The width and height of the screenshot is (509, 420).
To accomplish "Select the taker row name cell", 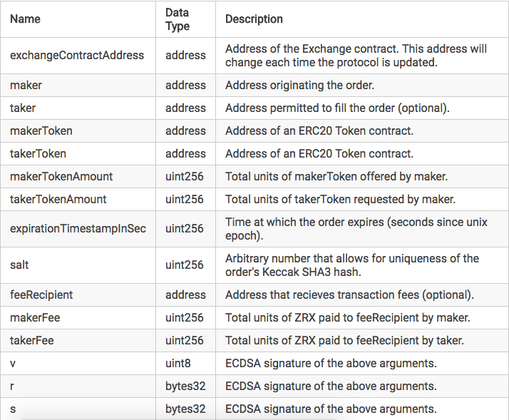I will (x=23, y=108).
